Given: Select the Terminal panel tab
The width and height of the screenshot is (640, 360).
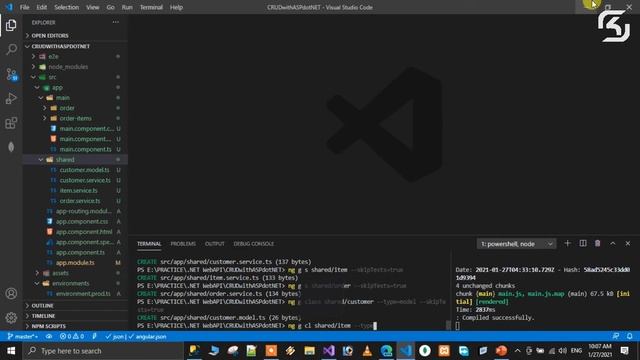Looking at the screenshot, I should [149, 244].
